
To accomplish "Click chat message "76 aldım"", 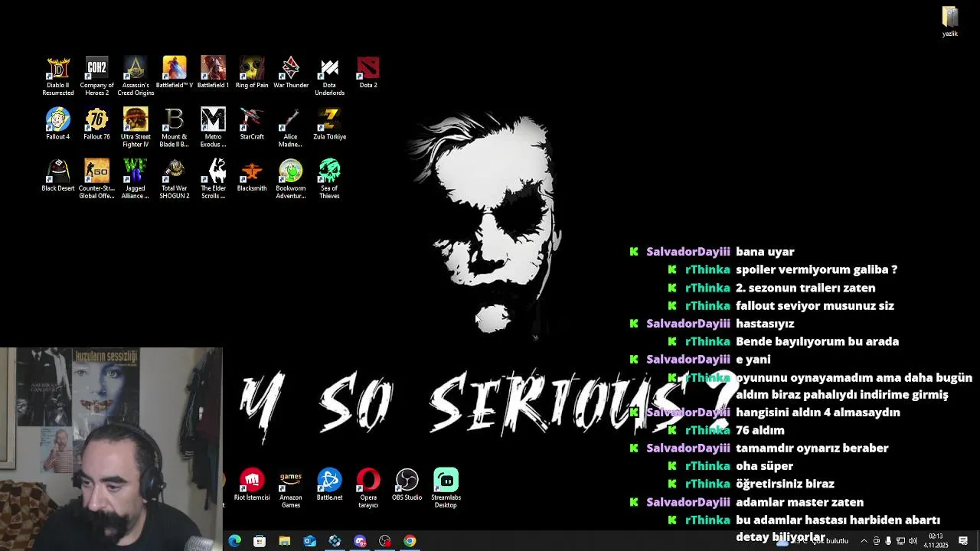I will coord(760,430).
